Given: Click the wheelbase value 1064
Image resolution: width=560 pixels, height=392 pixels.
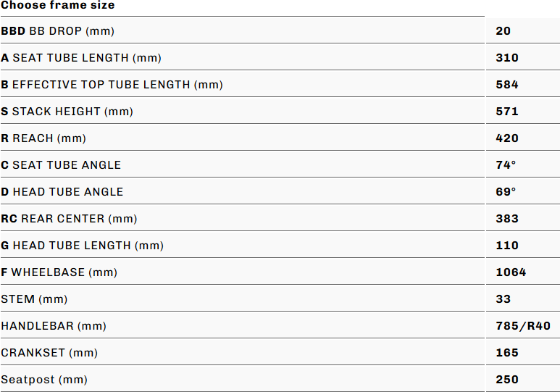Looking at the screenshot, I should (511, 272).
